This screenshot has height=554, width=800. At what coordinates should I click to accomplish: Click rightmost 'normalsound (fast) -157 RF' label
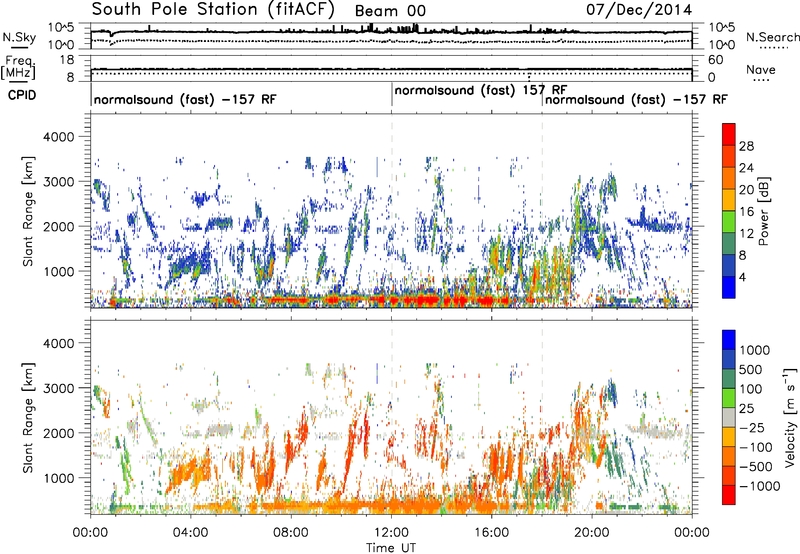coord(636,99)
